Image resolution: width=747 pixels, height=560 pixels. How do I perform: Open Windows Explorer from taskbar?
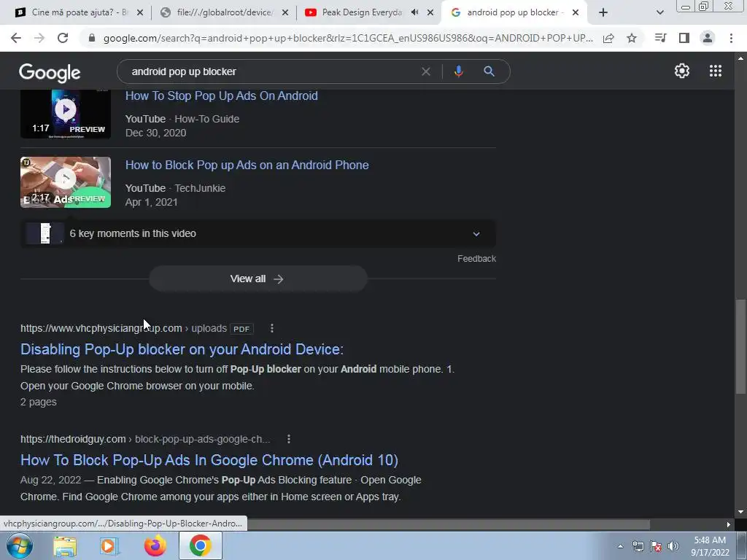coord(65,546)
